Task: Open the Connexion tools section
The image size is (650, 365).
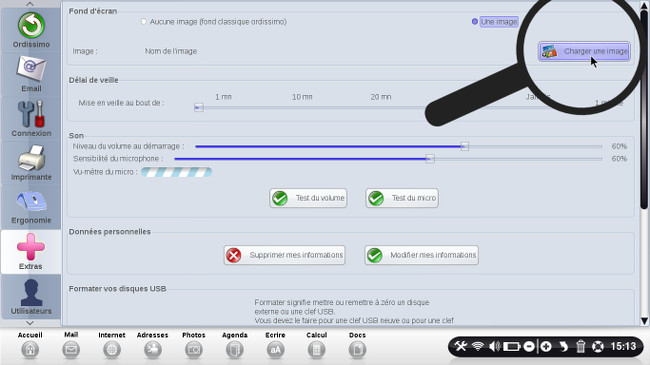Action: click(31, 119)
